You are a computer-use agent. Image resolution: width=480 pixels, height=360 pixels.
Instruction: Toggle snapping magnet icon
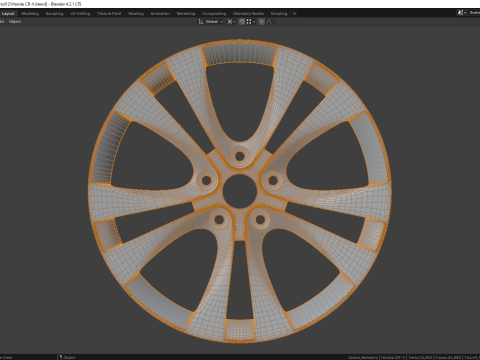[242, 22]
